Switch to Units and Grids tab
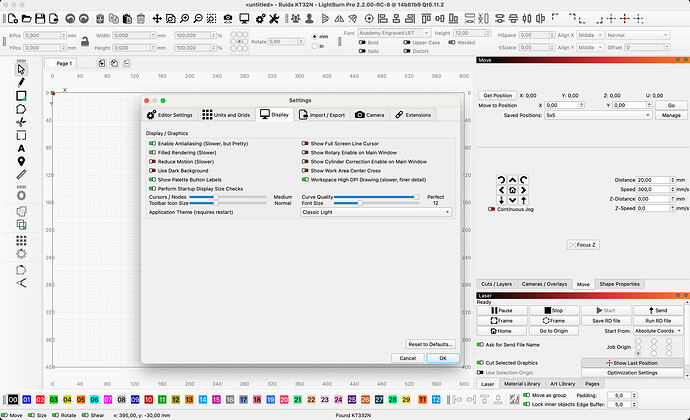The image size is (690, 420). tap(226, 115)
